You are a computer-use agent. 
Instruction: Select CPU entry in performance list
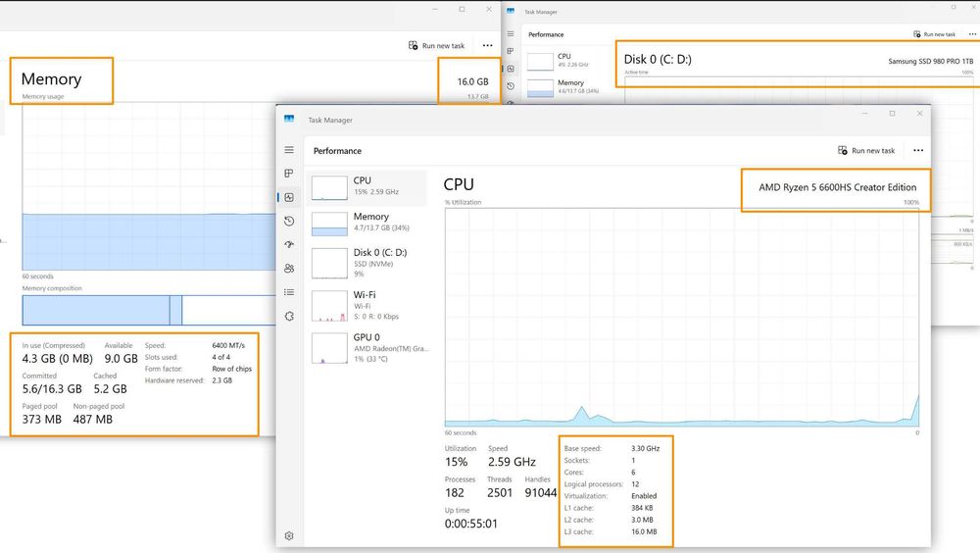tap(367, 187)
